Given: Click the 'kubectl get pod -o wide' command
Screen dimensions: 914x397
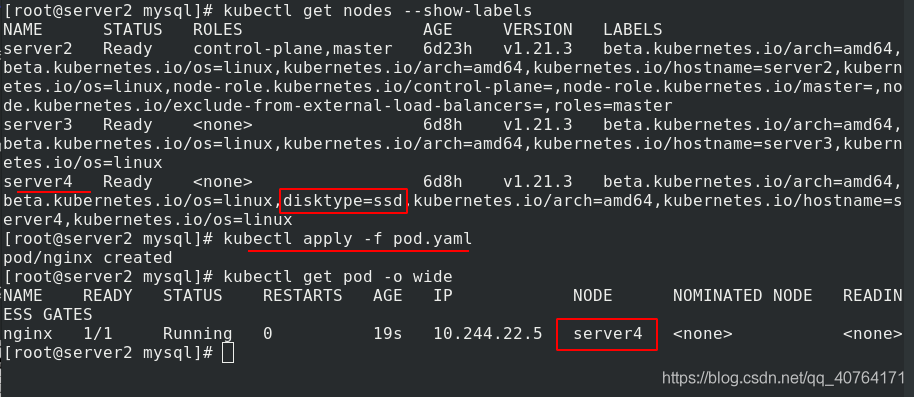Looking at the screenshot, I should point(338,277).
